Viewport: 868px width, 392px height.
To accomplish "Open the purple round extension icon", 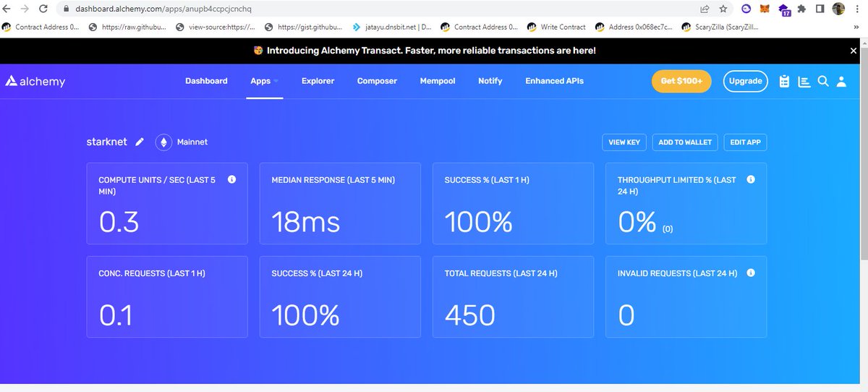I will click(x=746, y=9).
